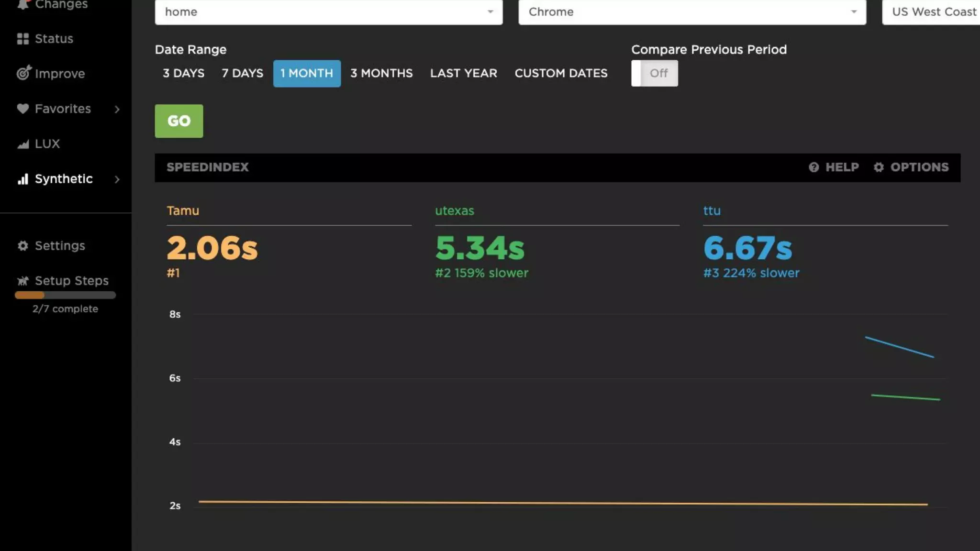Open the Chrome browser dropdown
This screenshot has width=980, height=551.
coord(692,12)
